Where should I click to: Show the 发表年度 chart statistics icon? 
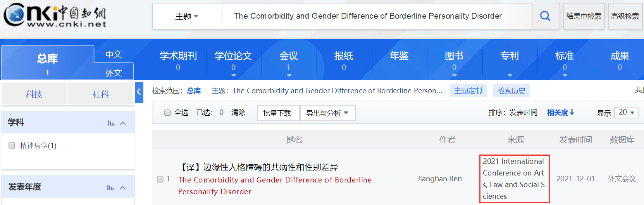click(110, 188)
